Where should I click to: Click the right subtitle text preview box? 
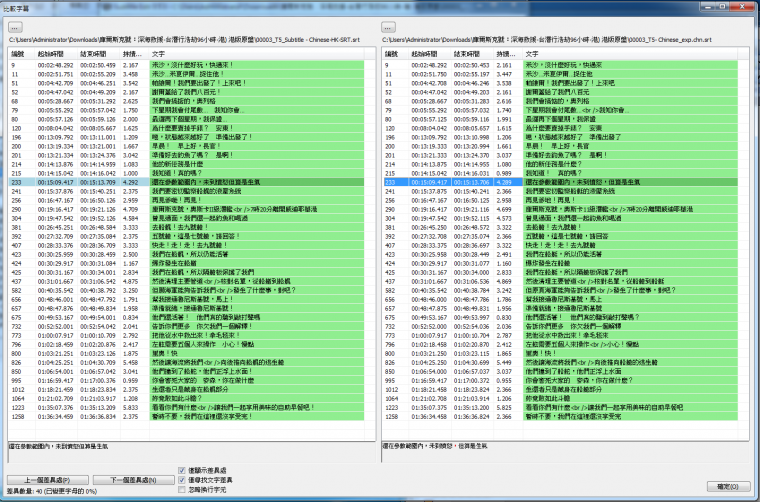click(x=565, y=452)
